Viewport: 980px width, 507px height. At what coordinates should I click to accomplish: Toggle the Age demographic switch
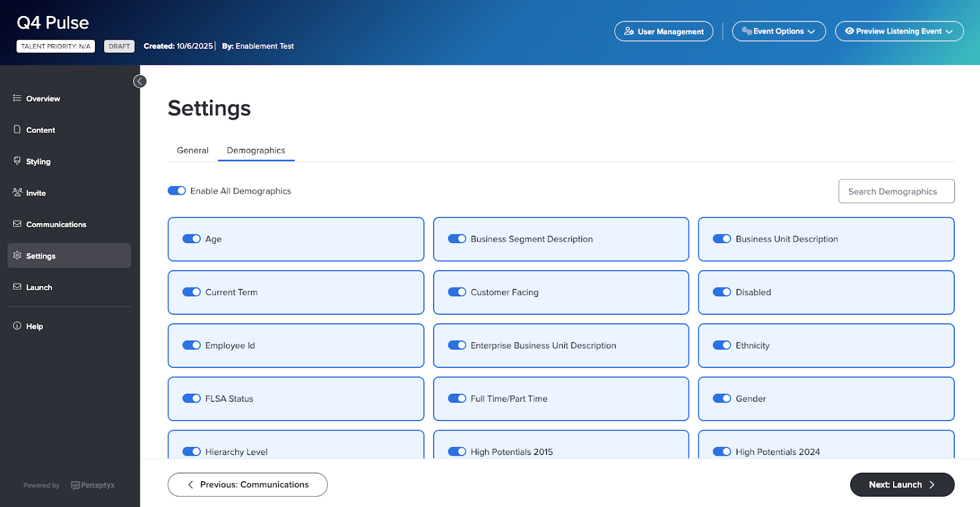point(192,239)
